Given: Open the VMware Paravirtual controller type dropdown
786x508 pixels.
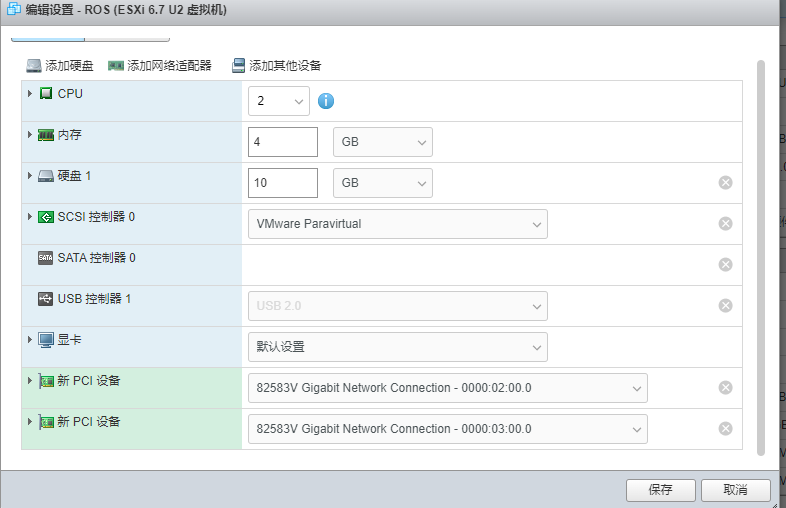Looking at the screenshot, I should [398, 224].
